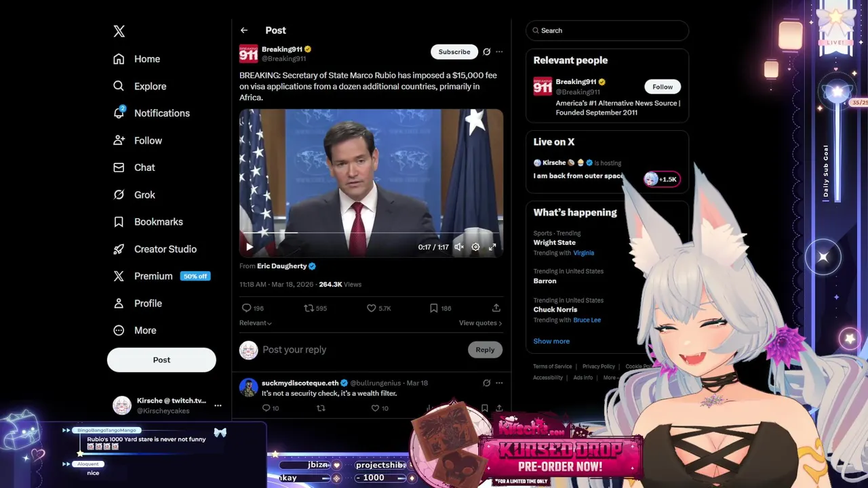Open the More menu in sidebar
Image resolution: width=868 pixels, height=488 pixels.
click(x=135, y=330)
